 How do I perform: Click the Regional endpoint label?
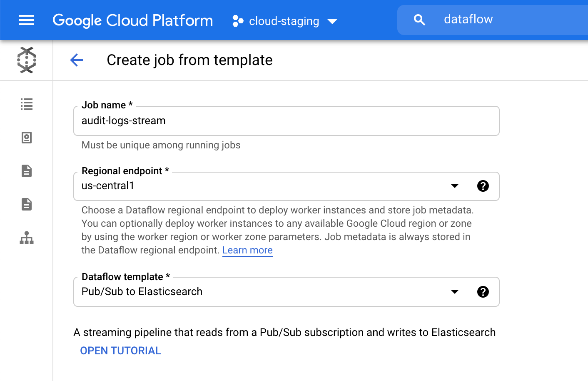pyautogui.click(x=125, y=171)
